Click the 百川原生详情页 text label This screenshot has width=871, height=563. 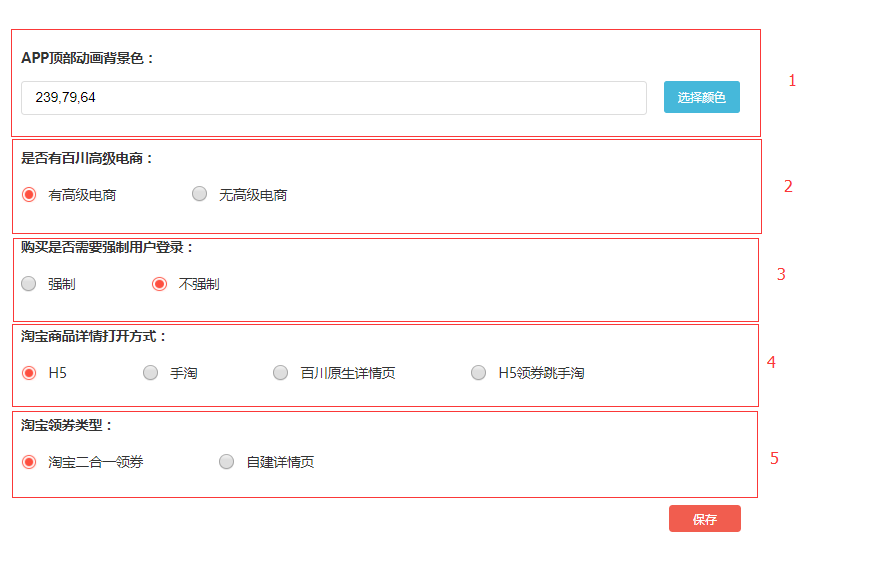pyautogui.click(x=348, y=373)
